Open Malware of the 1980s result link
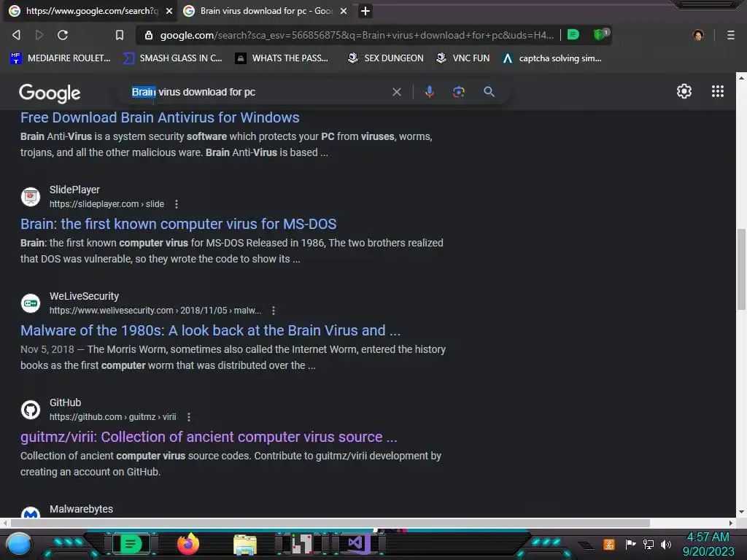Image resolution: width=747 pixels, height=560 pixels. click(x=211, y=330)
